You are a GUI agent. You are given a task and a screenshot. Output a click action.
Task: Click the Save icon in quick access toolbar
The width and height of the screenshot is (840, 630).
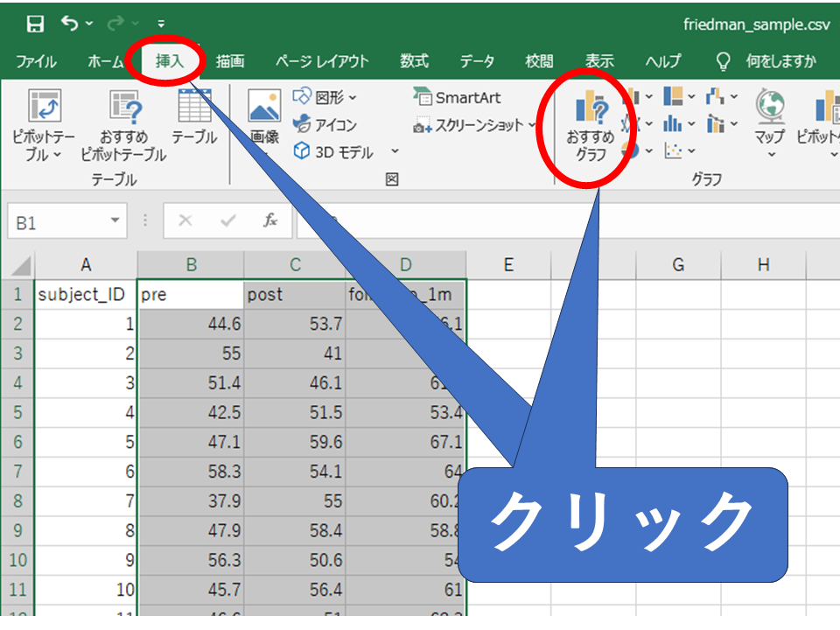(35, 24)
